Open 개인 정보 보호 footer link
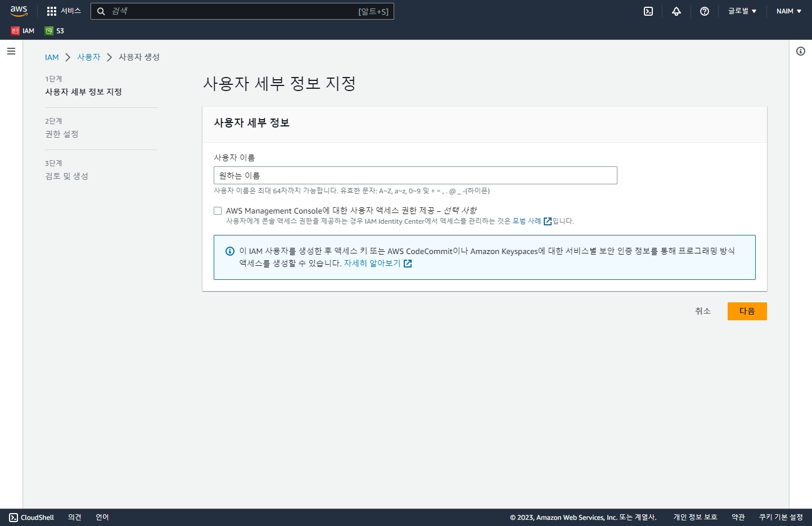The image size is (812, 526). pyautogui.click(x=696, y=518)
